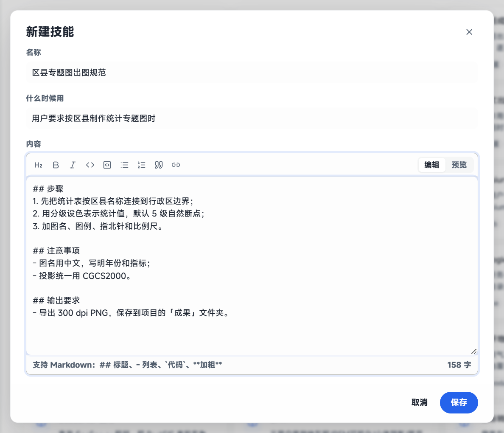The width and height of the screenshot is (504, 433).
Task: Click the line '1. 先把统计表按区县名称连接到行政区边界;'
Action: click(113, 201)
